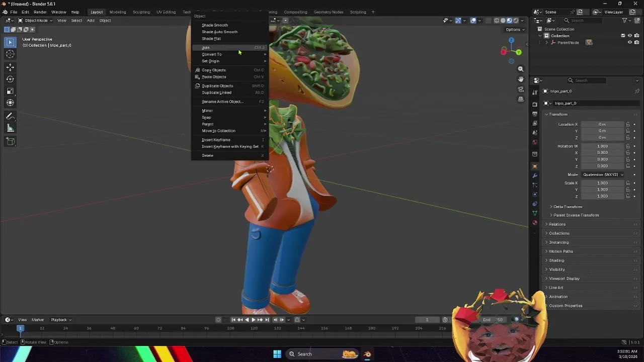
Task: Click the current frame number field
Action: point(427,320)
